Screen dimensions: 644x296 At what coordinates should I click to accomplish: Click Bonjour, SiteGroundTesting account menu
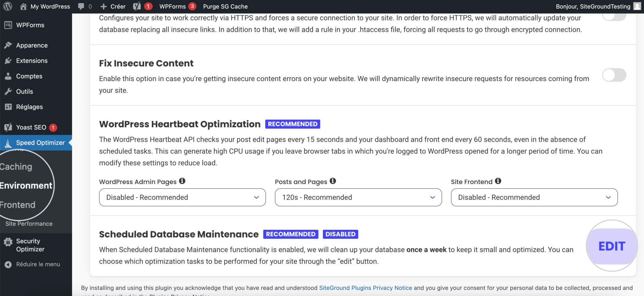pos(598,6)
